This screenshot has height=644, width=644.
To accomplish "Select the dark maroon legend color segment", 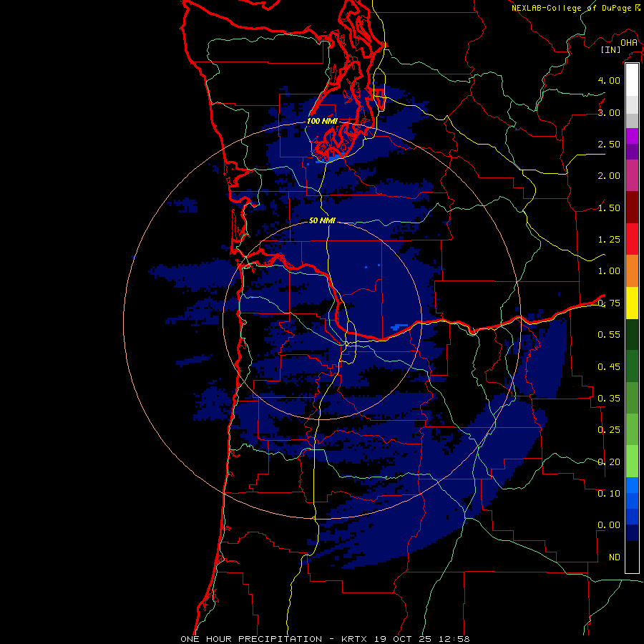I will [x=632, y=208].
